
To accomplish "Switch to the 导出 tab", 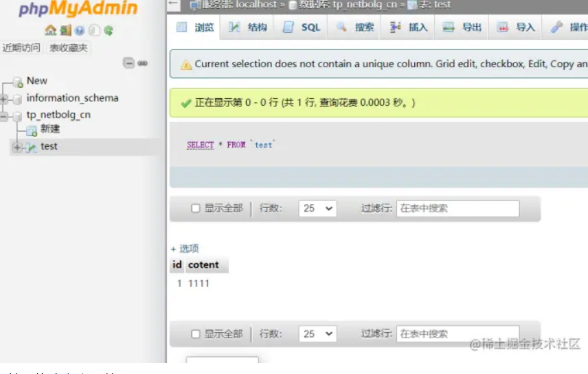I will [462, 27].
